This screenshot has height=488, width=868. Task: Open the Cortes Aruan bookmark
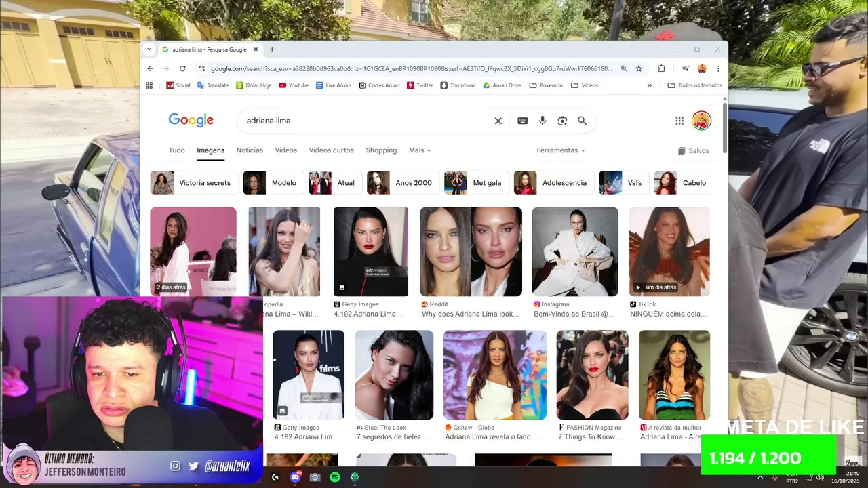point(379,85)
